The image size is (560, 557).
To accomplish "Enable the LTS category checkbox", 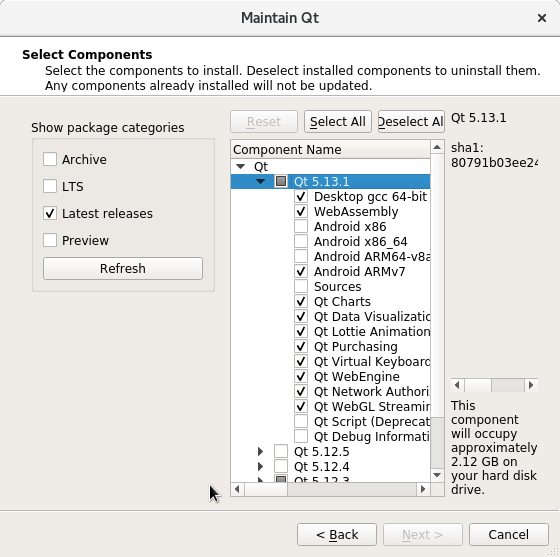I will [x=50, y=186].
